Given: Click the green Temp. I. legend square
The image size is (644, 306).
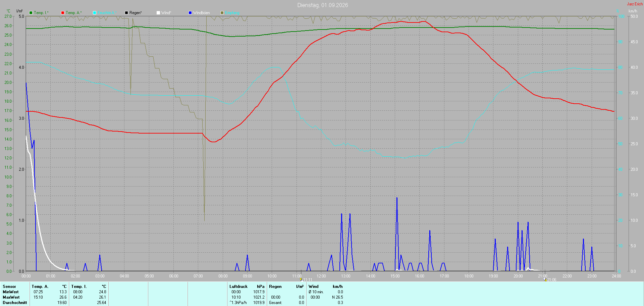Looking at the screenshot, I should [x=31, y=13].
